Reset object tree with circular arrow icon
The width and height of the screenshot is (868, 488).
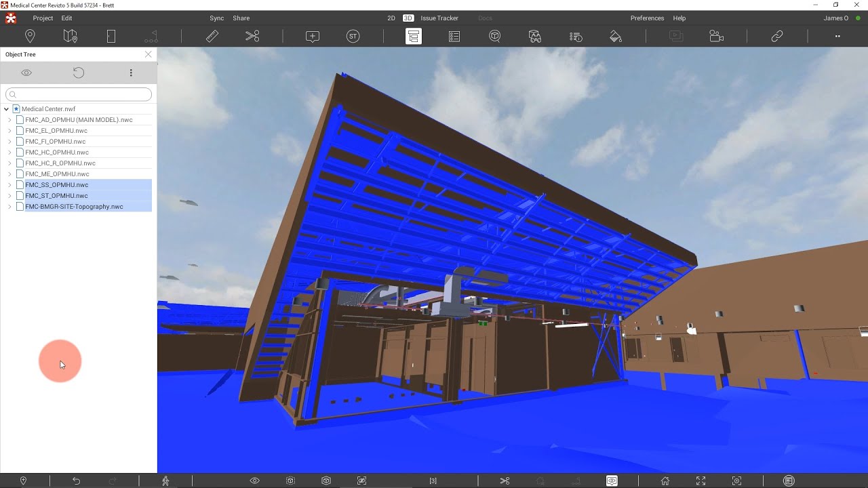(79, 73)
